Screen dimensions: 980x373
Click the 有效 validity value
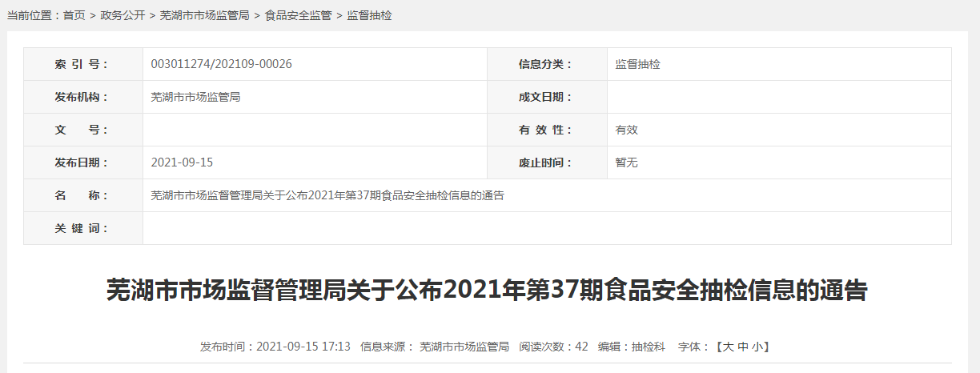626,130
